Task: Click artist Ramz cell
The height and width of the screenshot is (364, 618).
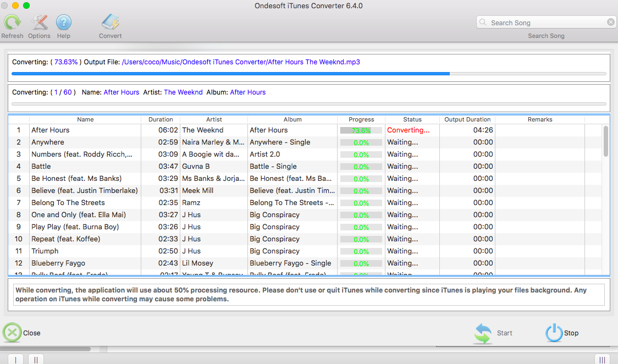Action: tap(191, 202)
